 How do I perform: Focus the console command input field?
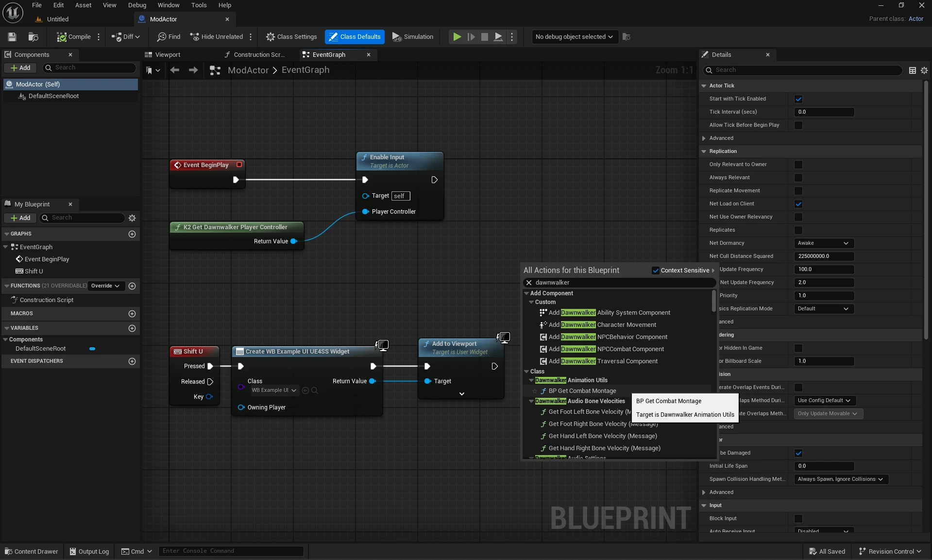tap(232, 551)
